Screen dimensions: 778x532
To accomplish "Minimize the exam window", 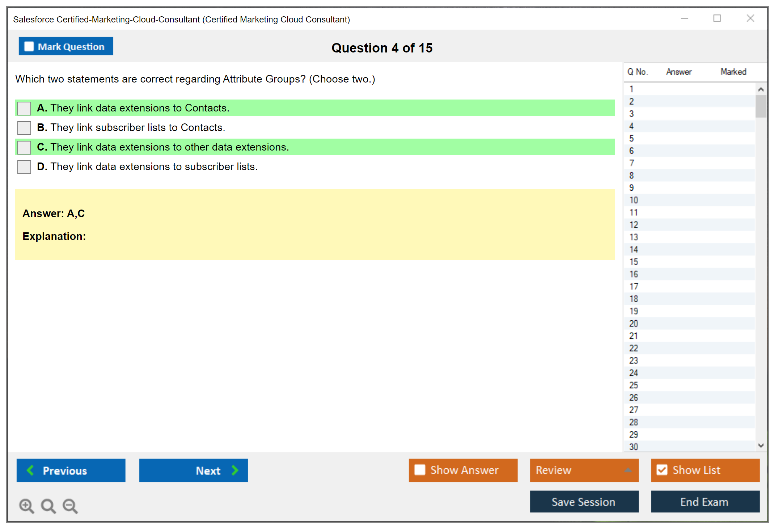I will (x=684, y=18).
